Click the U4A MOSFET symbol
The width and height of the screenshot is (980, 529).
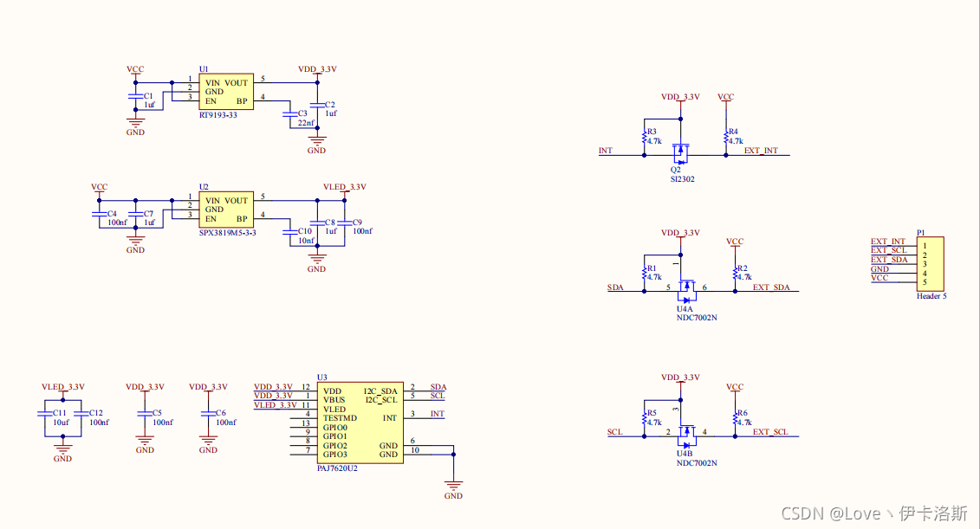click(686, 290)
